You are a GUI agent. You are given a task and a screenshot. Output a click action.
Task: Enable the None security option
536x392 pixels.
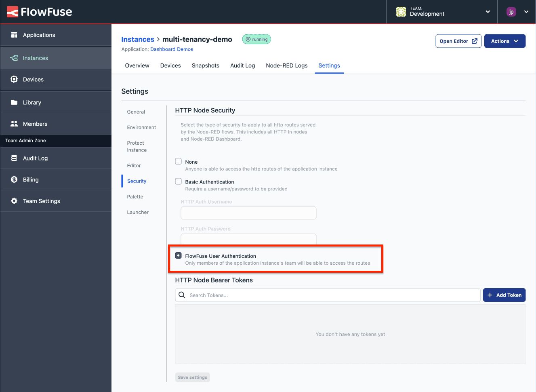click(178, 161)
